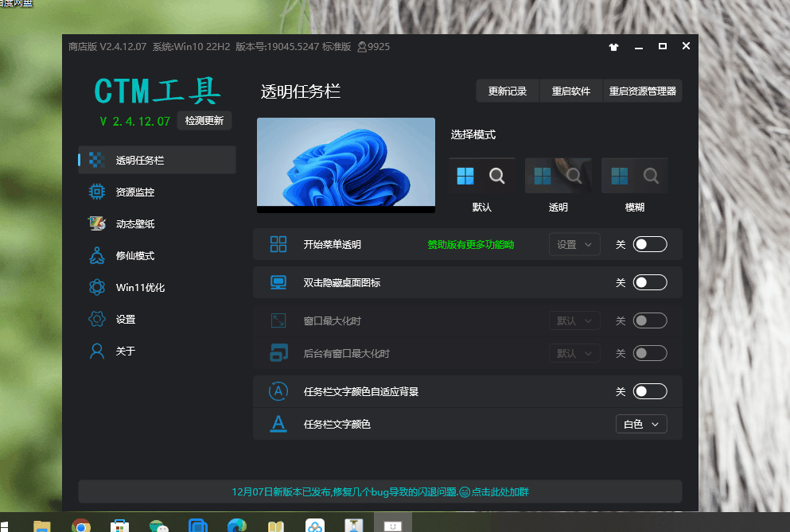This screenshot has height=532, width=790.
Task: Expand the 设置 dropdown for 开始菜单透明
Action: pyautogui.click(x=574, y=244)
